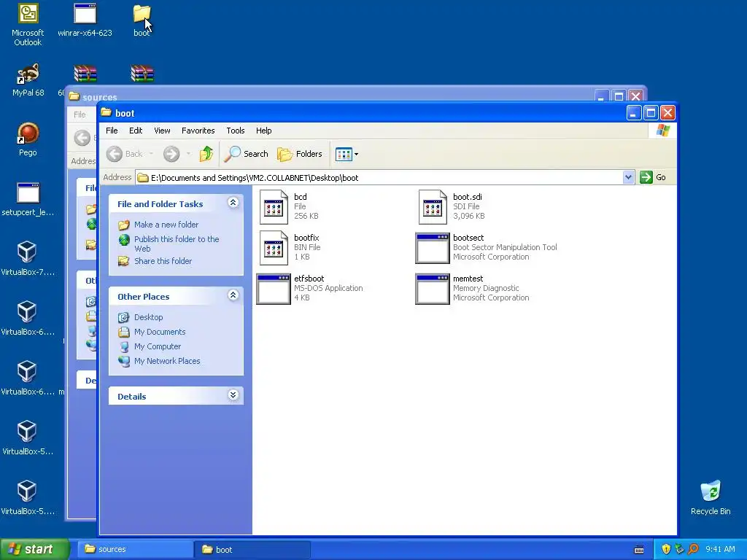Image resolution: width=747 pixels, height=560 pixels.
Task: Click the Start button
Action: (34, 550)
